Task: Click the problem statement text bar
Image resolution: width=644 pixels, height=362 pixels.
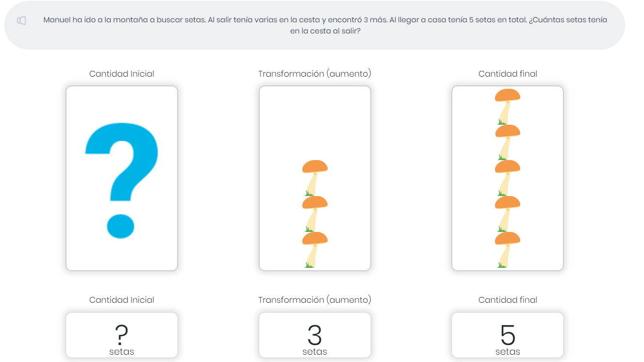Action: tap(314, 25)
